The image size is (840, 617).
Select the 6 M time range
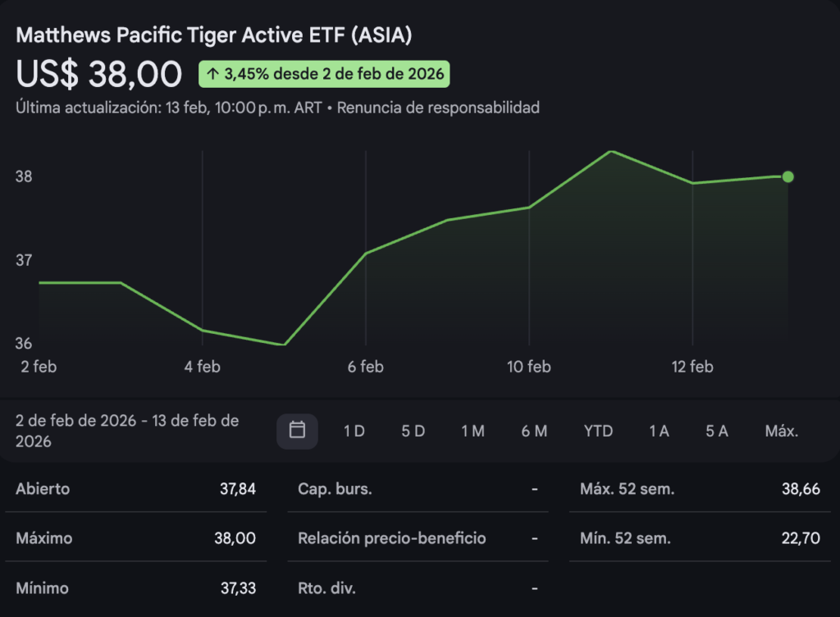pyautogui.click(x=533, y=431)
